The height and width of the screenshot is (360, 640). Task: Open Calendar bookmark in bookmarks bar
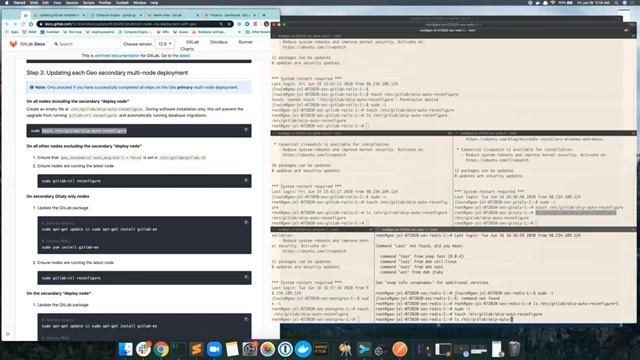point(50,32)
